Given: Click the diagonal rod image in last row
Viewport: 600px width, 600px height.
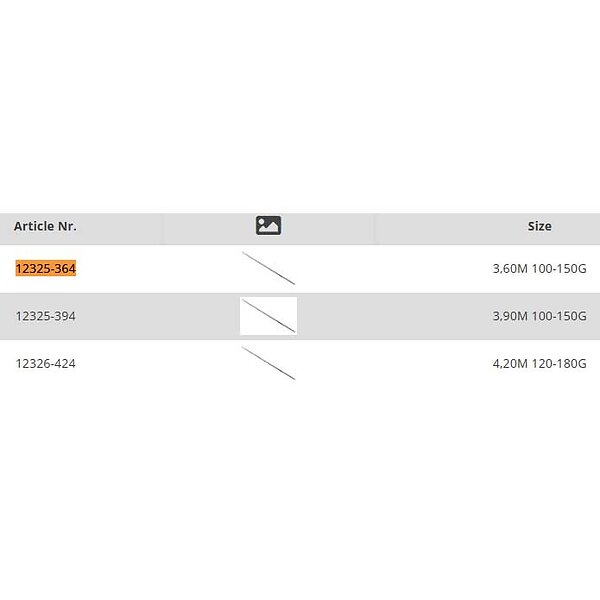Looking at the screenshot, I should pos(268,363).
